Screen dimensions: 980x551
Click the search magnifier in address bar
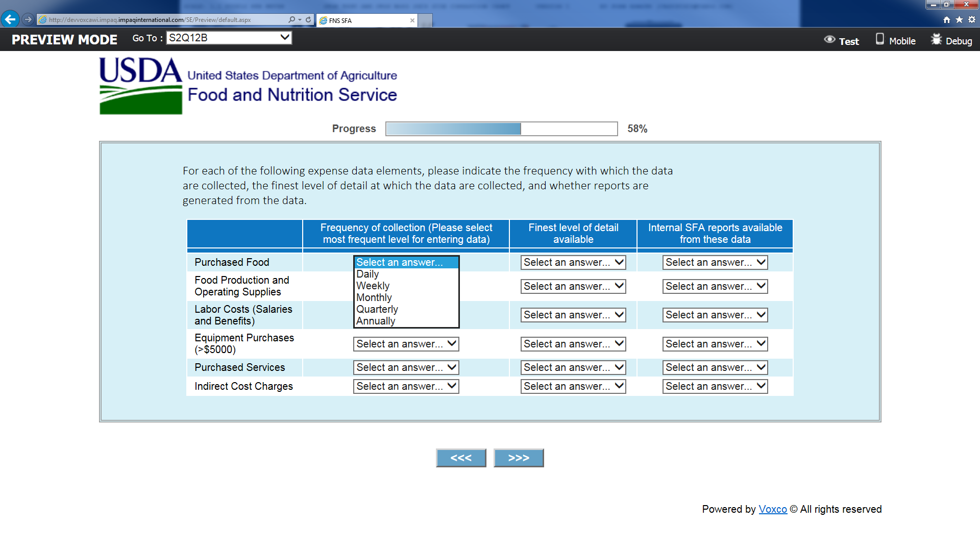291,19
